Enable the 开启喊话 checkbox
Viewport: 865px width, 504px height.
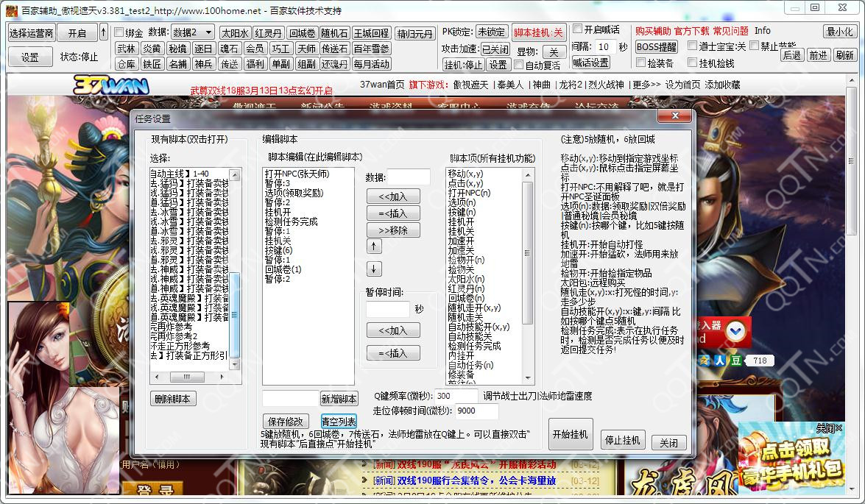pyautogui.click(x=578, y=29)
